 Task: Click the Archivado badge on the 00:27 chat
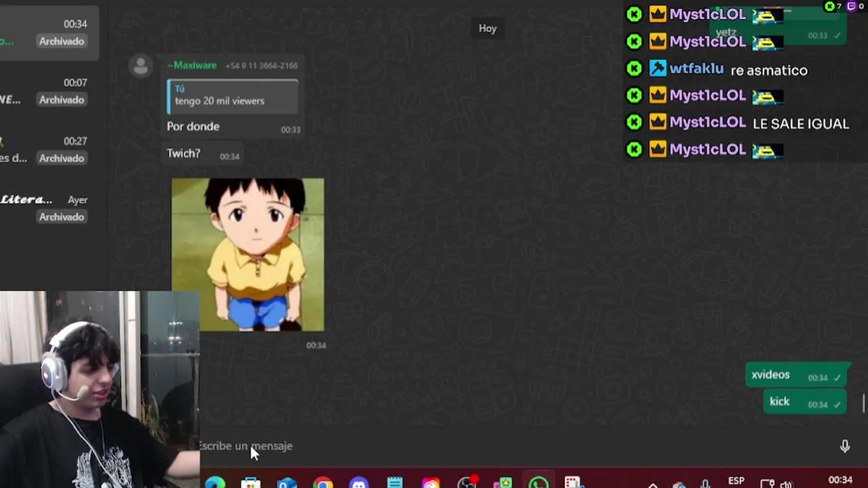pyautogui.click(x=62, y=158)
